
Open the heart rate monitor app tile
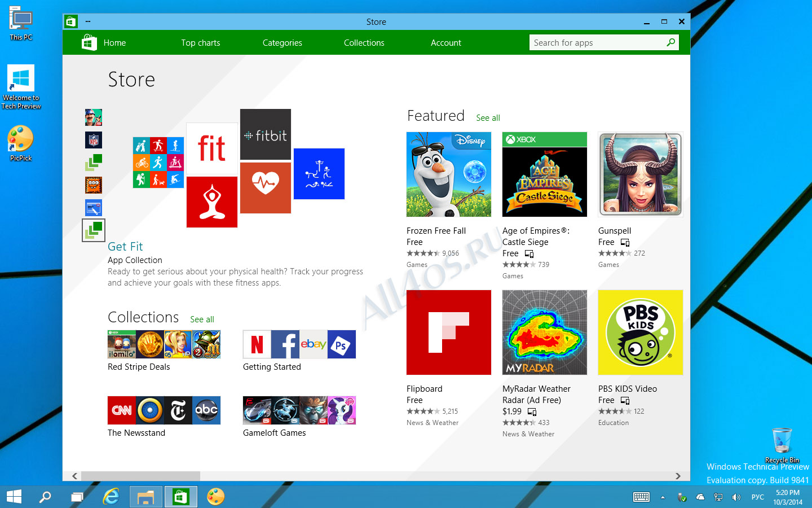[266, 188]
